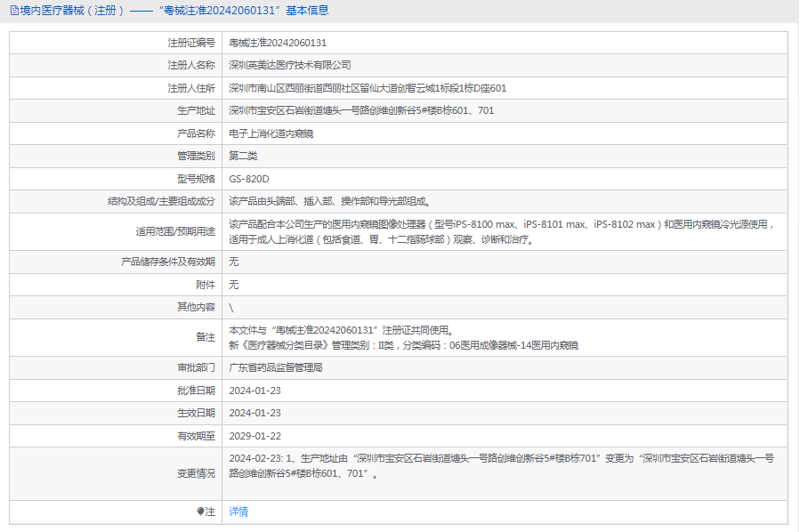
Task: Click the 生产地址 label
Action: coord(196,110)
